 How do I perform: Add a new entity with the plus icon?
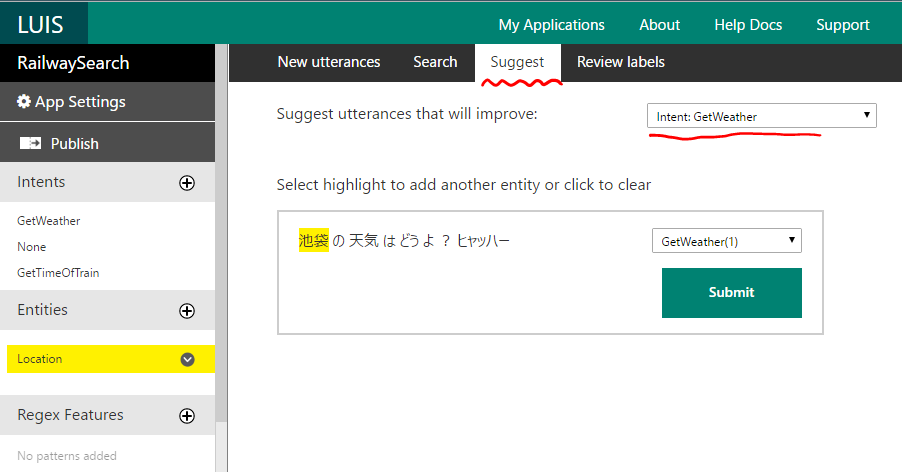(187, 311)
